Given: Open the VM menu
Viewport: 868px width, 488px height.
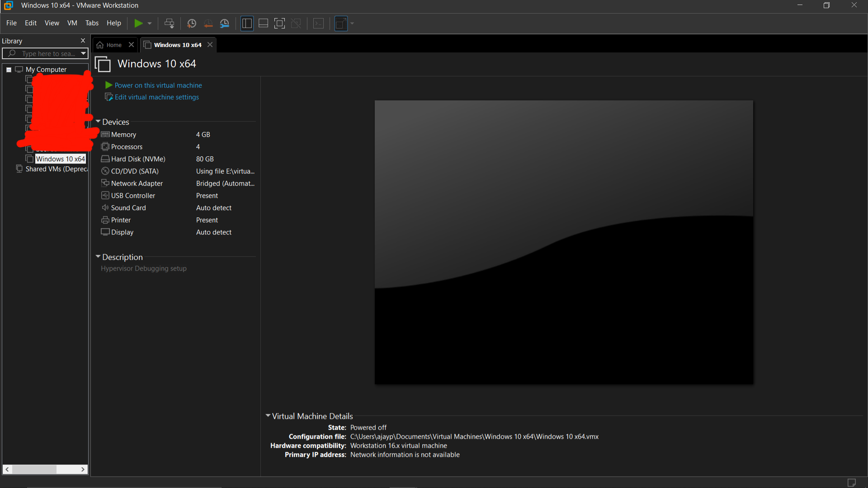Looking at the screenshot, I should pyautogui.click(x=72, y=23).
